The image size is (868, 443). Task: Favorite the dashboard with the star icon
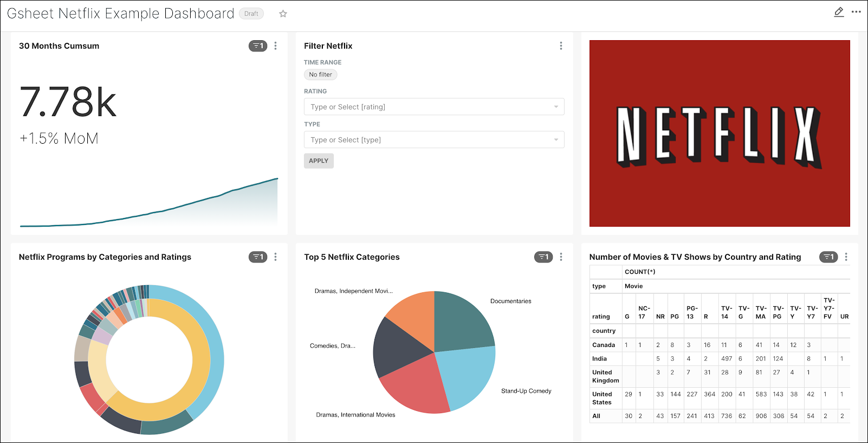283,14
